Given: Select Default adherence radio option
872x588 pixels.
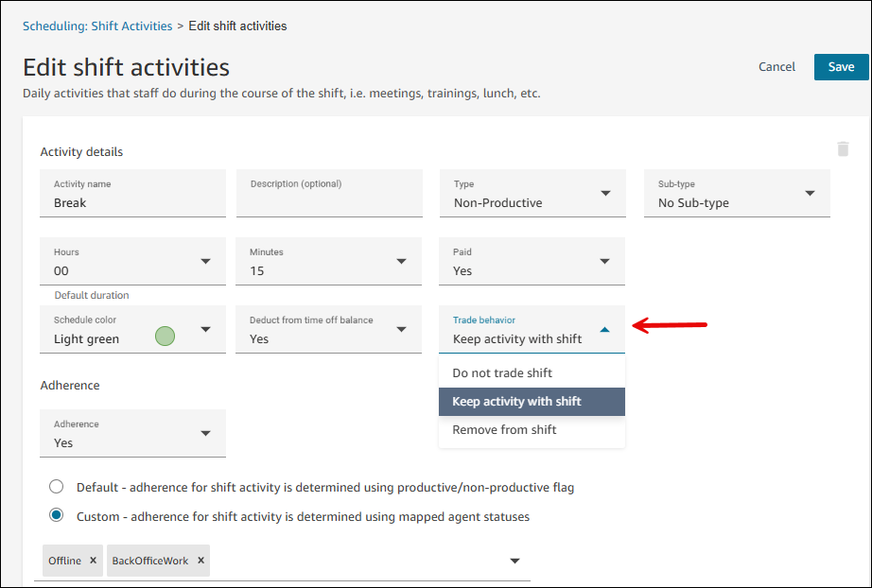Looking at the screenshot, I should click(57, 487).
